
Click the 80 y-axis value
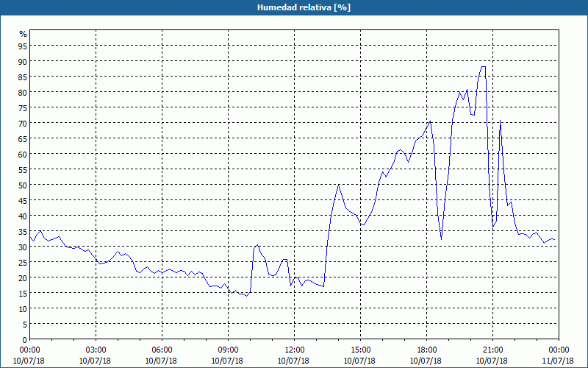click(x=23, y=93)
